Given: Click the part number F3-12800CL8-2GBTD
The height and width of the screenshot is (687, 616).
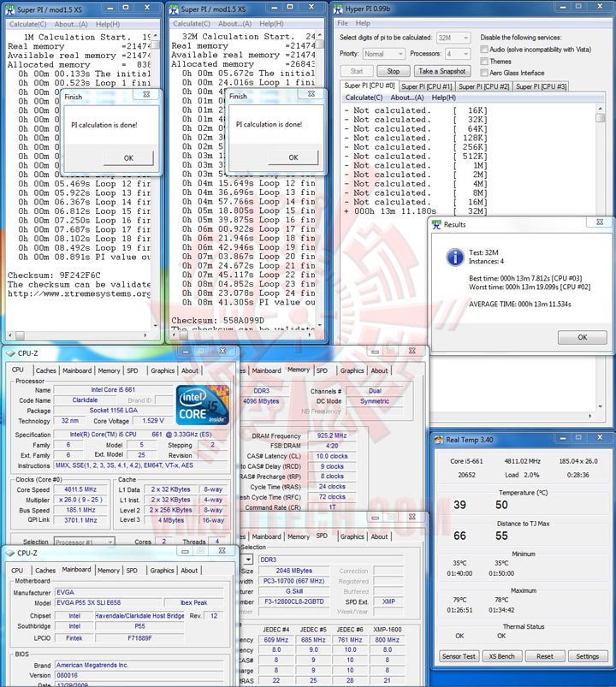Looking at the screenshot, I should coord(294,601).
